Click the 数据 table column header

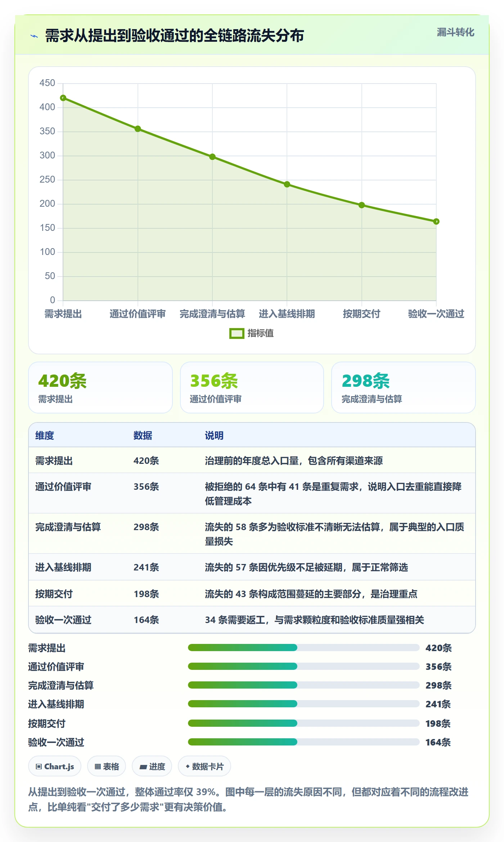143,435
